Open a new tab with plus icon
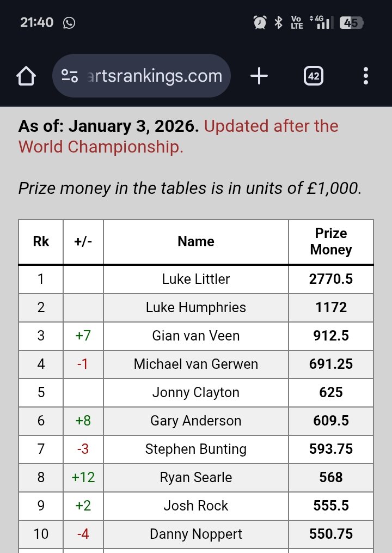 [x=259, y=76]
